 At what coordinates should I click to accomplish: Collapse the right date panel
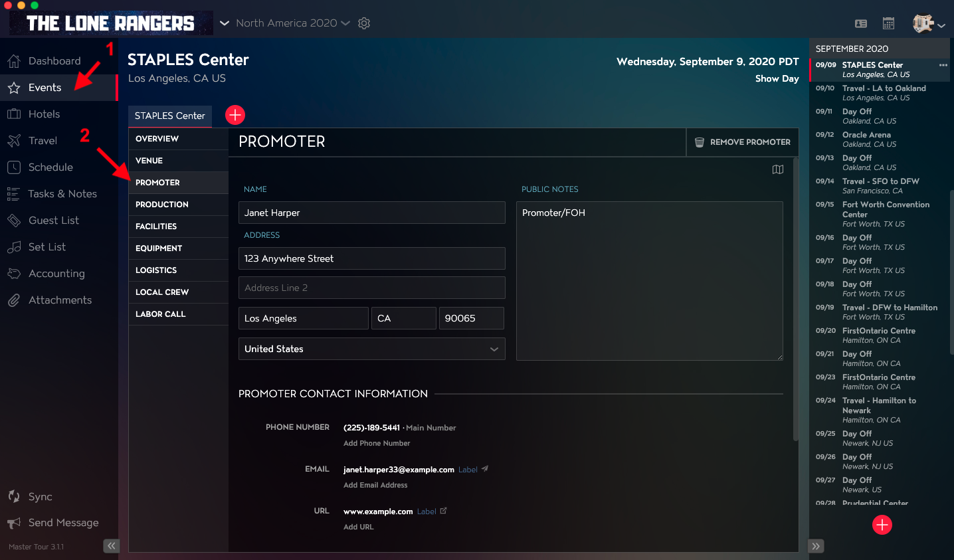[x=816, y=546]
